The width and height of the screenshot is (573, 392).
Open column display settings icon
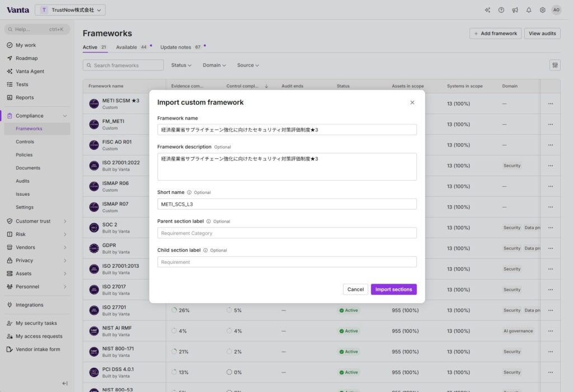tap(555, 65)
